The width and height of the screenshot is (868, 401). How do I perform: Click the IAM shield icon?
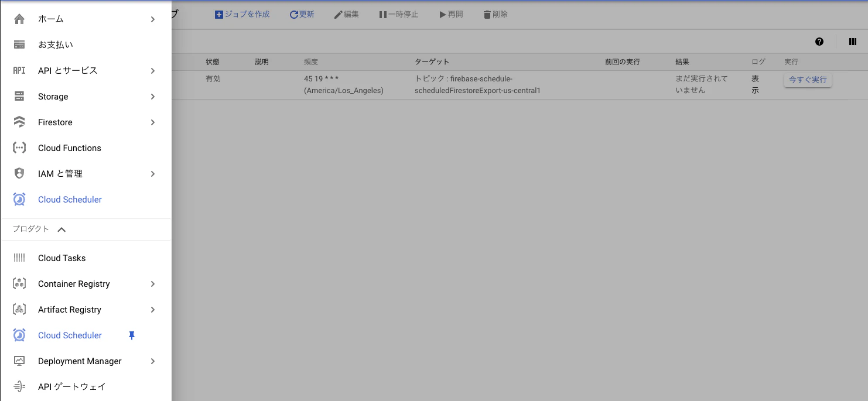click(x=19, y=174)
